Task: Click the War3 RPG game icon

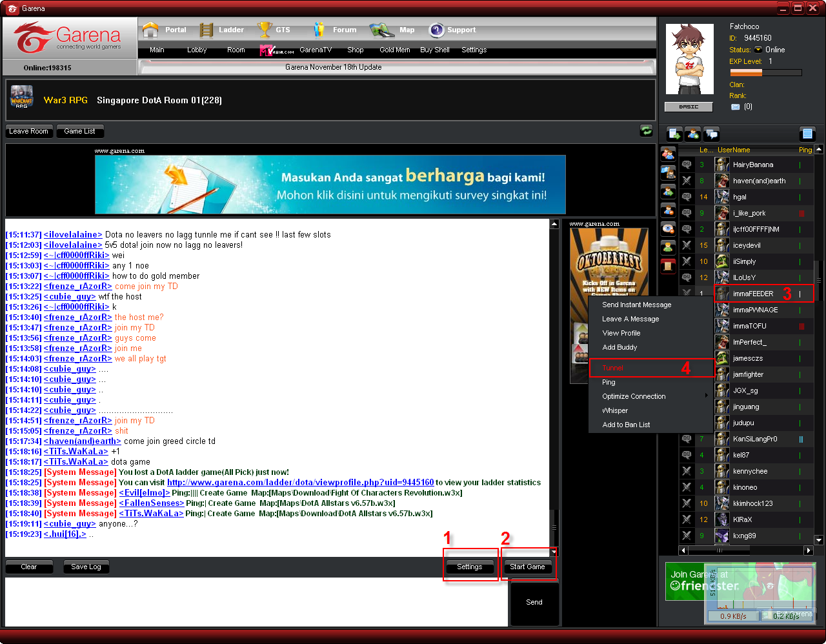Action: tap(22, 97)
